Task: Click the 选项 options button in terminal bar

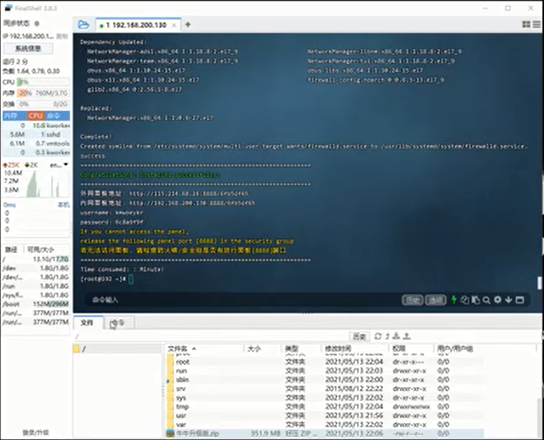Action: pos(435,300)
